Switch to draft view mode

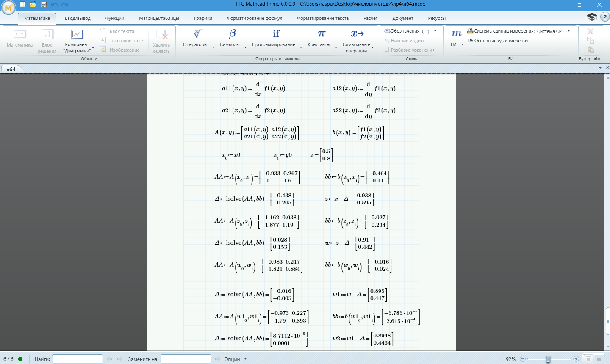(x=599, y=359)
